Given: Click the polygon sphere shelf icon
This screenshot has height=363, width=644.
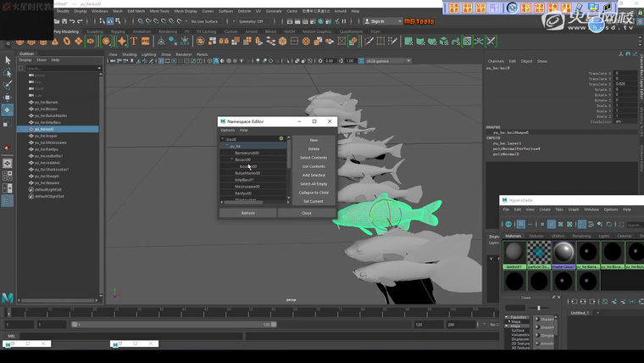Looking at the screenshot, I should click(19, 41).
